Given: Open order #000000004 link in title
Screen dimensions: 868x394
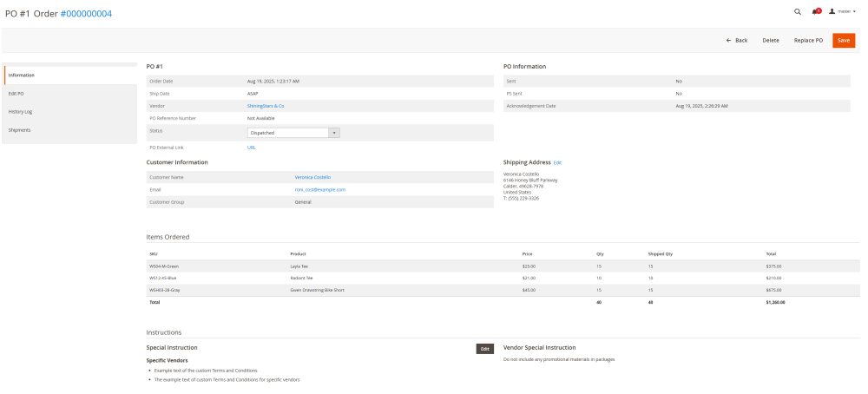Looking at the screenshot, I should (86, 13).
